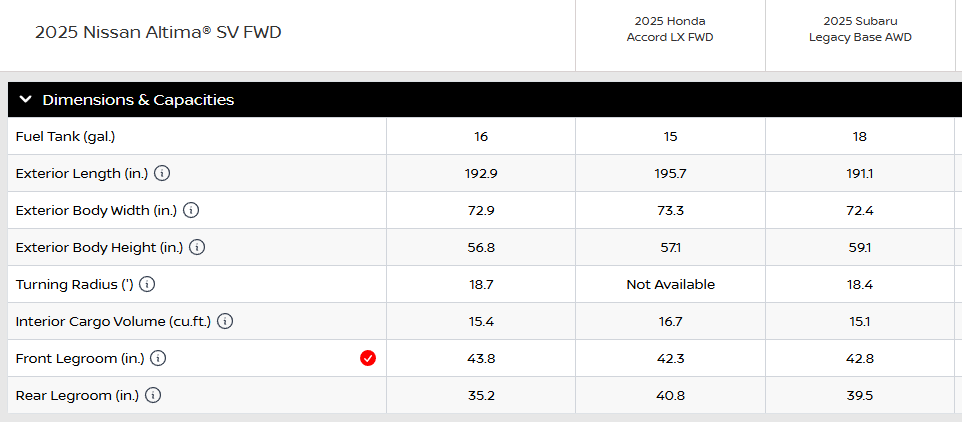Show info for Turning Radius

pyautogui.click(x=147, y=284)
